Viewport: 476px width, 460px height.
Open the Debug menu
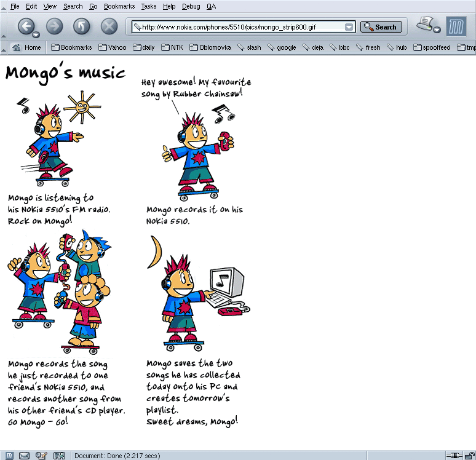(x=191, y=6)
